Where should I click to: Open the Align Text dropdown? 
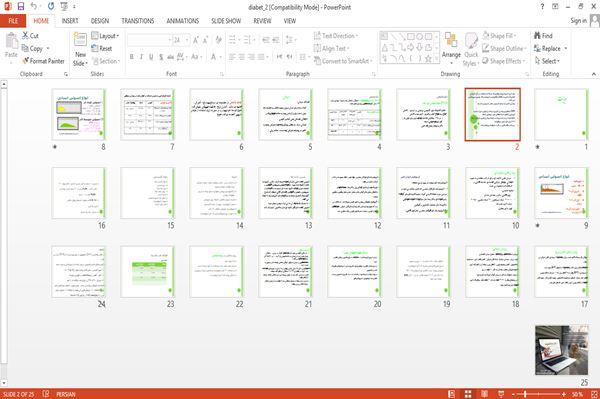(x=331, y=49)
